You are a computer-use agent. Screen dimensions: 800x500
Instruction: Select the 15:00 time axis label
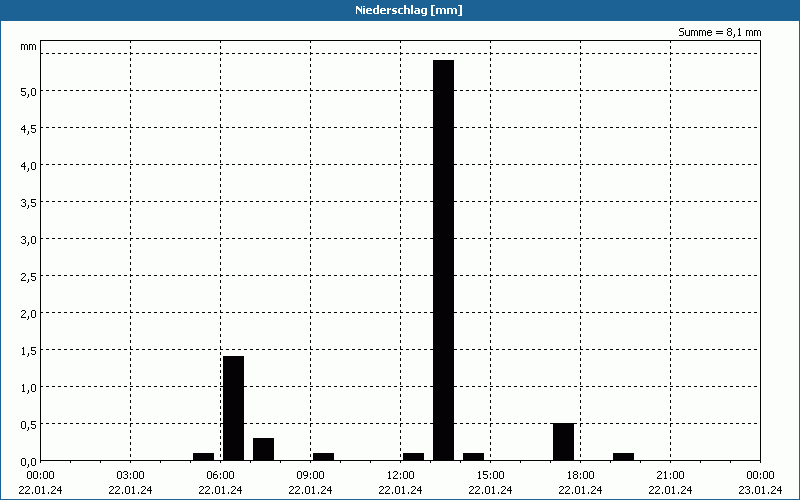coord(490,476)
